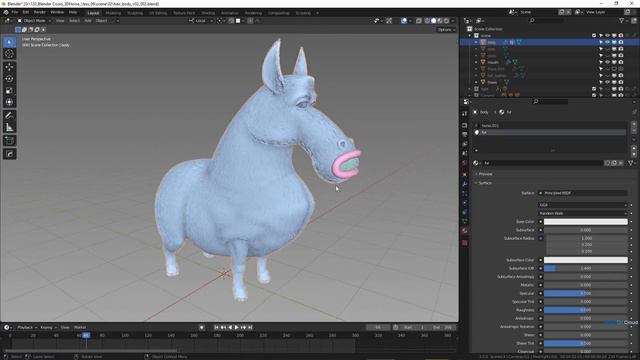Click the timeline playhead frame marker
640x360 pixels.
click(x=86, y=335)
